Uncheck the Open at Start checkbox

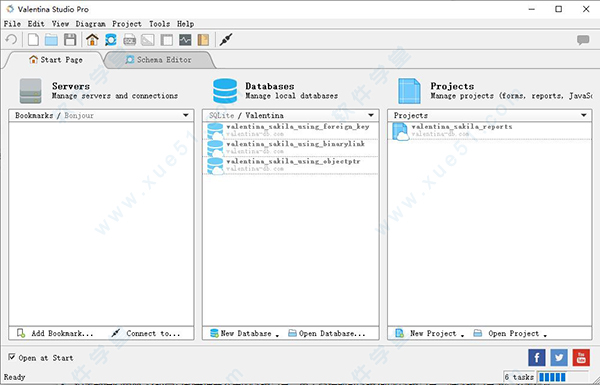click(x=12, y=357)
